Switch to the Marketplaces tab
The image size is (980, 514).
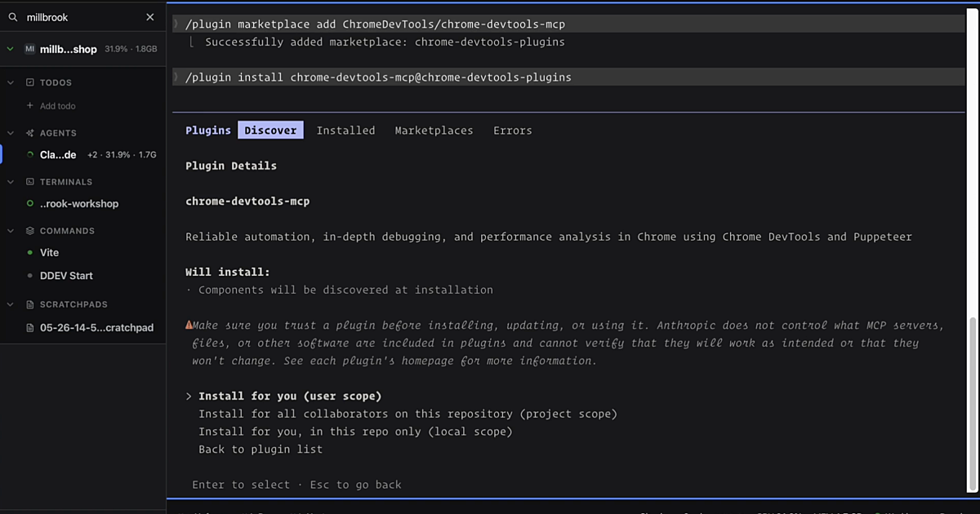(x=434, y=131)
